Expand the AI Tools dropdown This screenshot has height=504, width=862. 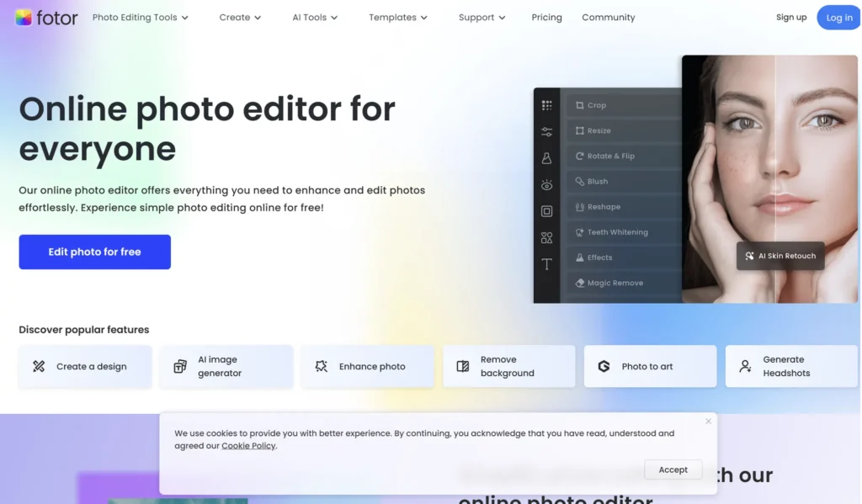click(x=315, y=18)
